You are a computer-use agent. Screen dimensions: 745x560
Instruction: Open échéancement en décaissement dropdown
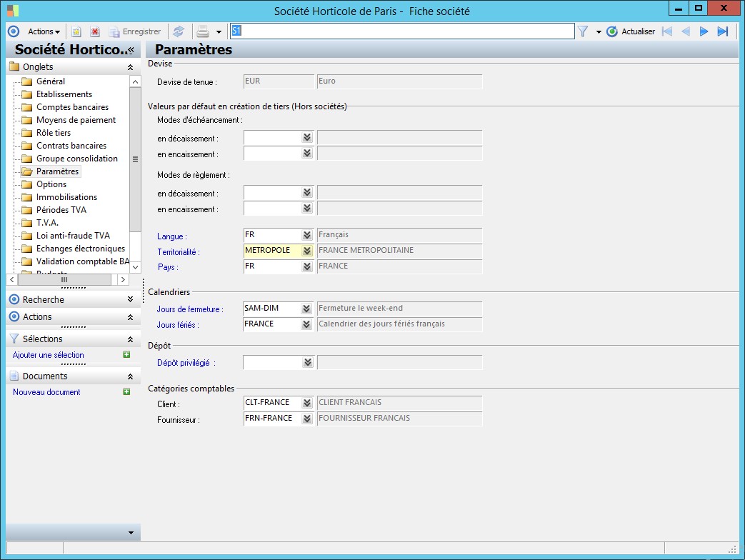pos(307,138)
